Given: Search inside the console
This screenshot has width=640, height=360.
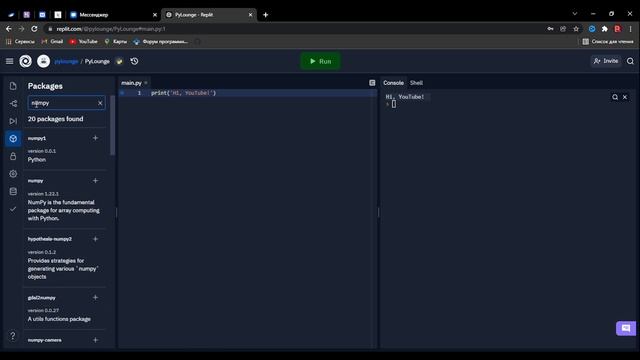Looking at the screenshot, I should pos(615,97).
